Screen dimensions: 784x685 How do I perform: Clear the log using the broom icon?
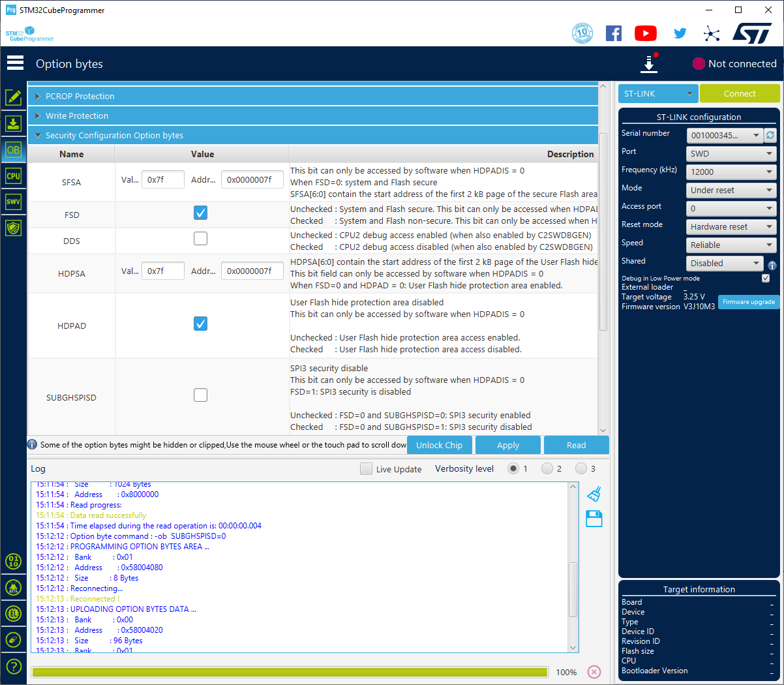594,494
